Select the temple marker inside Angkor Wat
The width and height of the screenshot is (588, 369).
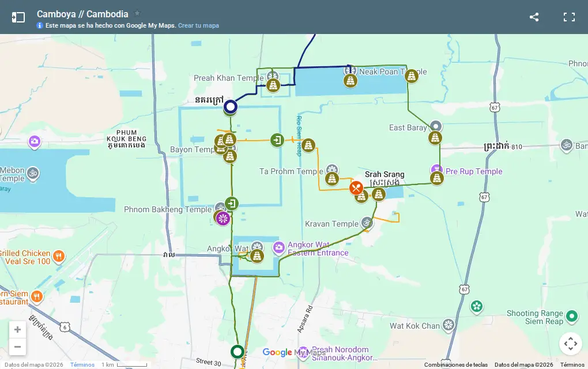(x=257, y=256)
